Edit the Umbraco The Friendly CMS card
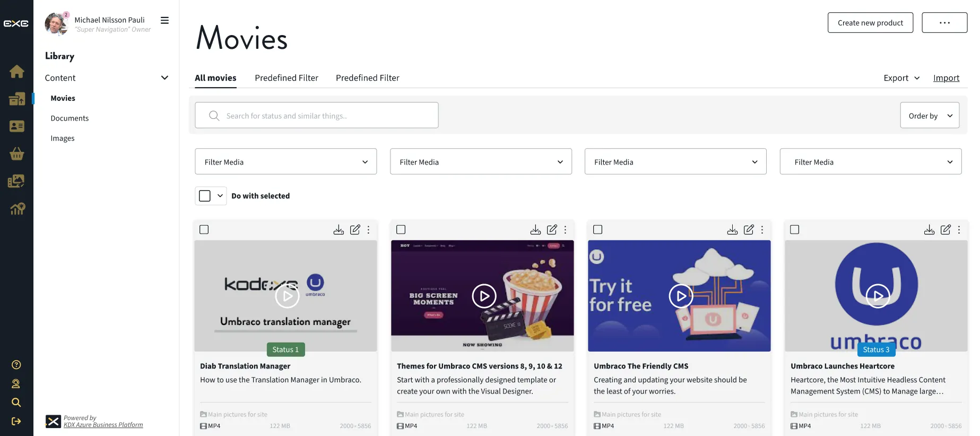980x436 pixels. click(749, 229)
